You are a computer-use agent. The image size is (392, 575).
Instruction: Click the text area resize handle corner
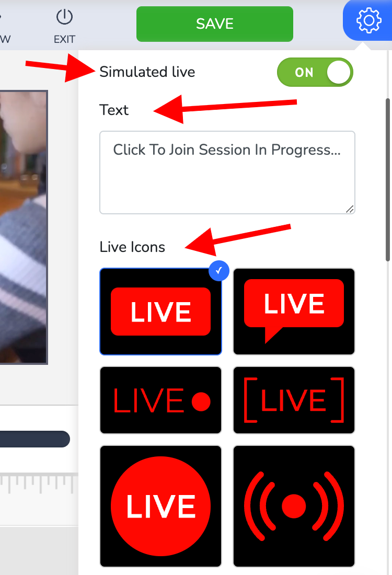(350, 209)
